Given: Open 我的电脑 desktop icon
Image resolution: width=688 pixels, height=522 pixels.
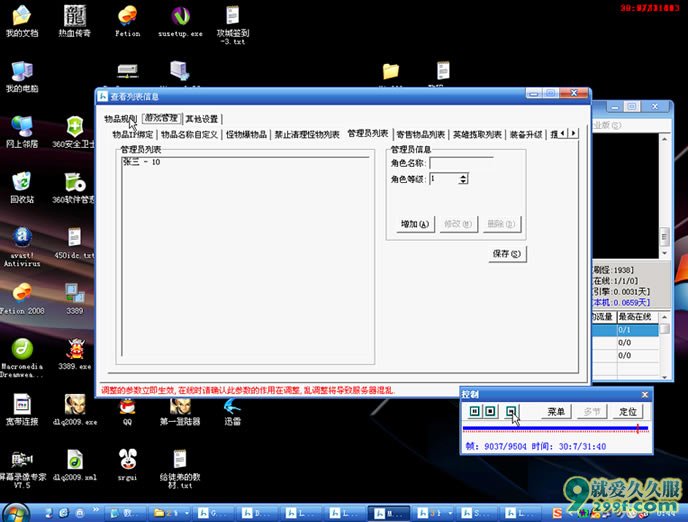Looking at the screenshot, I should tap(22, 77).
